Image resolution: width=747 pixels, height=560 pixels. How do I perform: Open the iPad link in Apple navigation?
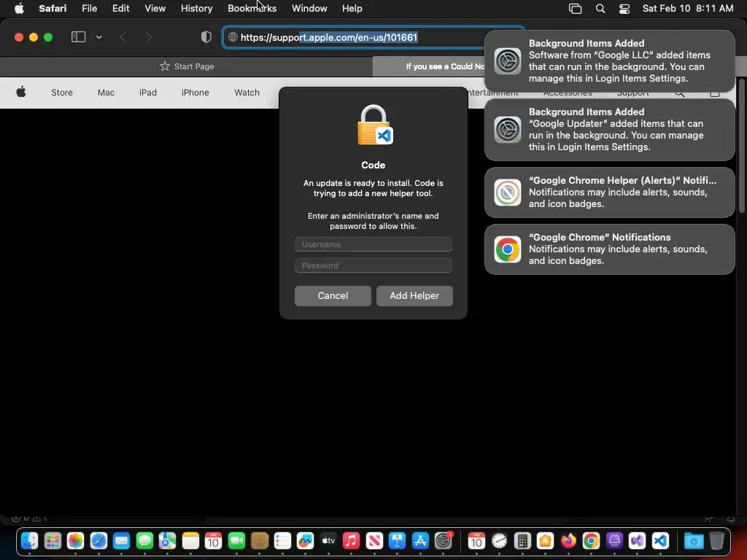click(147, 93)
